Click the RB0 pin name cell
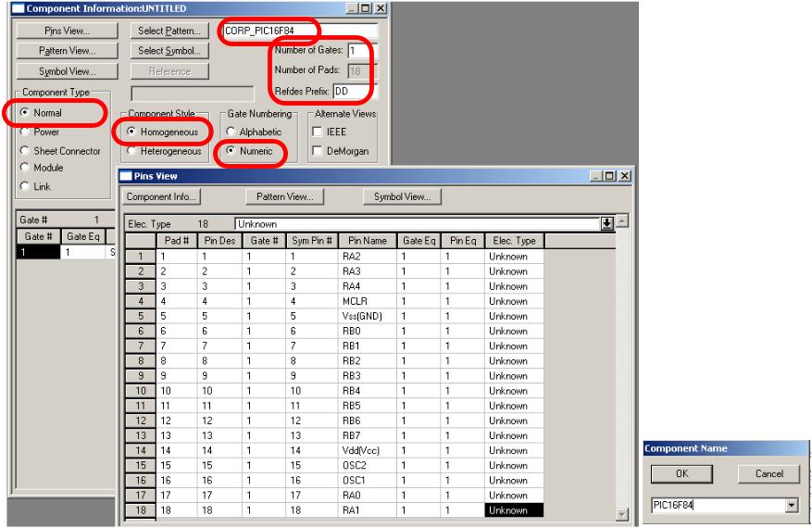Image resolution: width=812 pixels, height=528 pixels. click(368, 331)
